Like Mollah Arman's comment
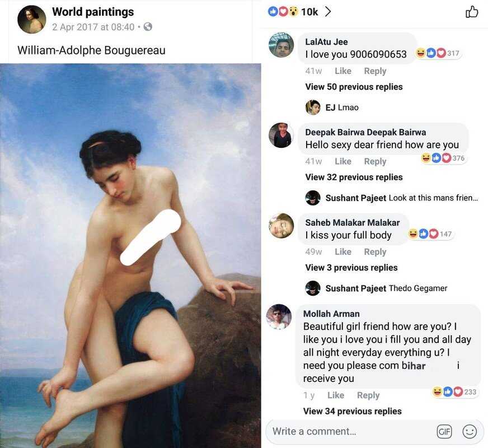The height and width of the screenshot is (448, 488). 336,395
